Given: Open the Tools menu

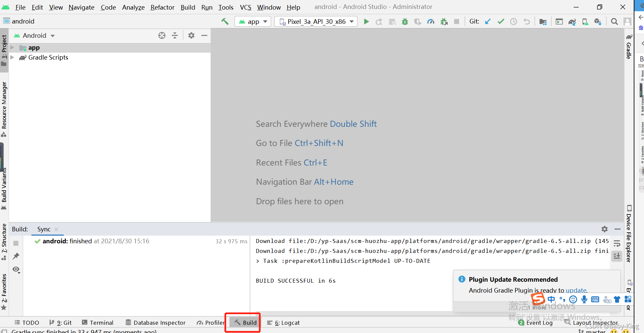Looking at the screenshot, I should 226,7.
